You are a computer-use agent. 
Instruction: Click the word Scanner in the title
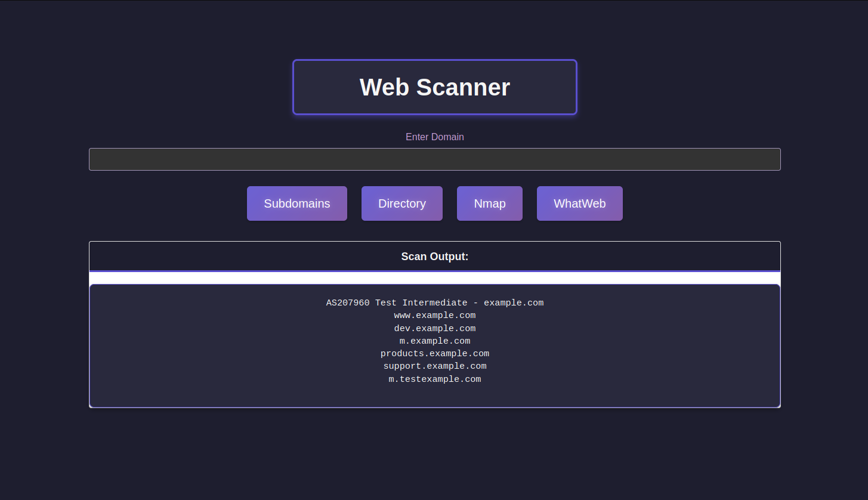pyautogui.click(x=463, y=87)
